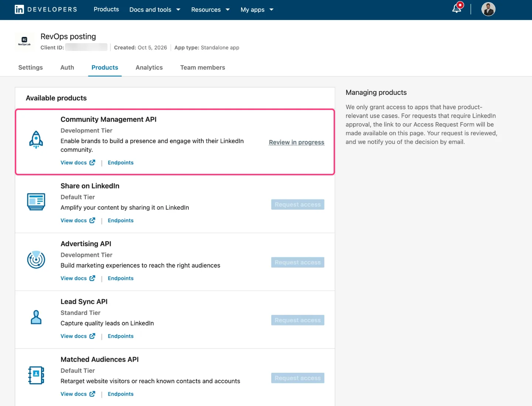Expand the Resources dropdown menu
This screenshot has width=532, height=406.
tap(210, 10)
